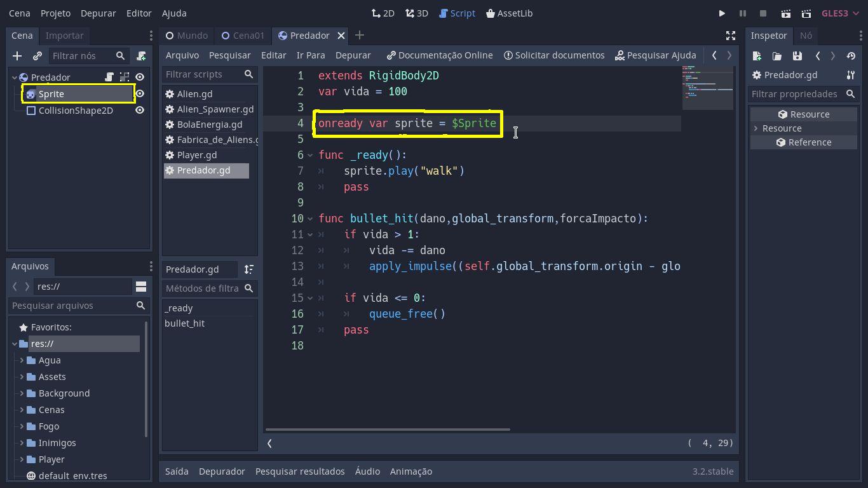
Task: Add a new node with plus icon
Action: click(x=17, y=56)
